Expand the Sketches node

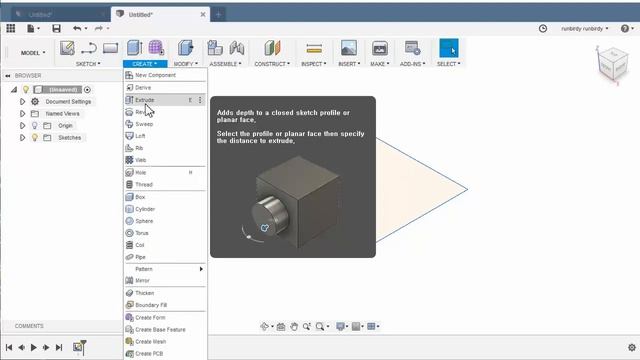coord(22,138)
